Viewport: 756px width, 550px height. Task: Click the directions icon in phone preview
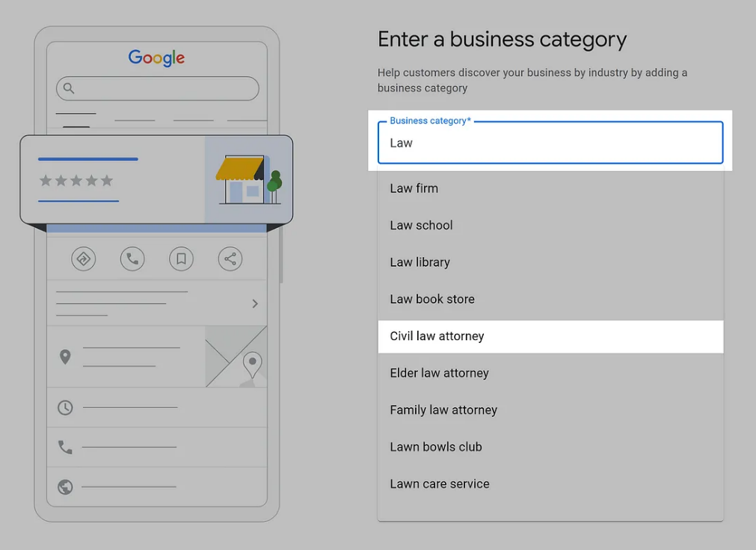[84, 259]
